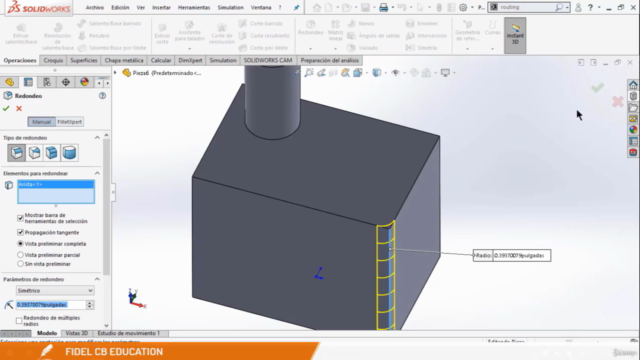
Task: Enable Redondeo de múltiples radios
Action: tap(19, 321)
